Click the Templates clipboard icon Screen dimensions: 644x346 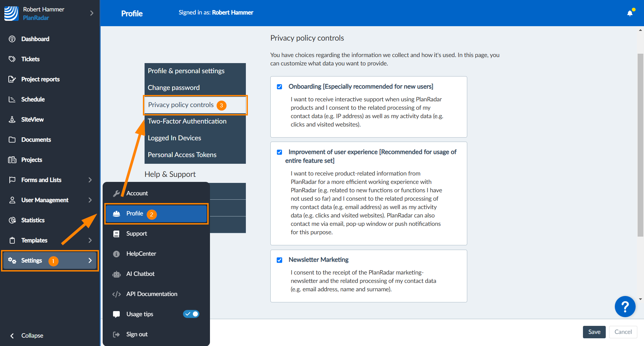[x=12, y=240]
